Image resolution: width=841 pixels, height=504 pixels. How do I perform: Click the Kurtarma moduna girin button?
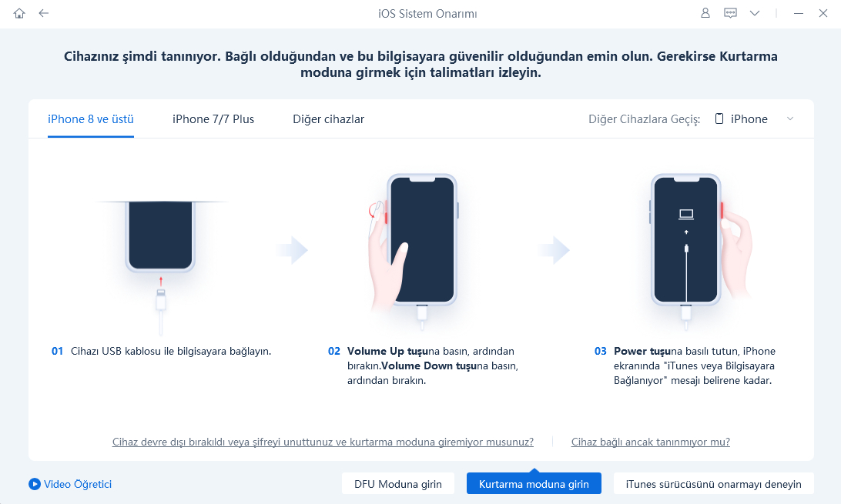(534, 484)
